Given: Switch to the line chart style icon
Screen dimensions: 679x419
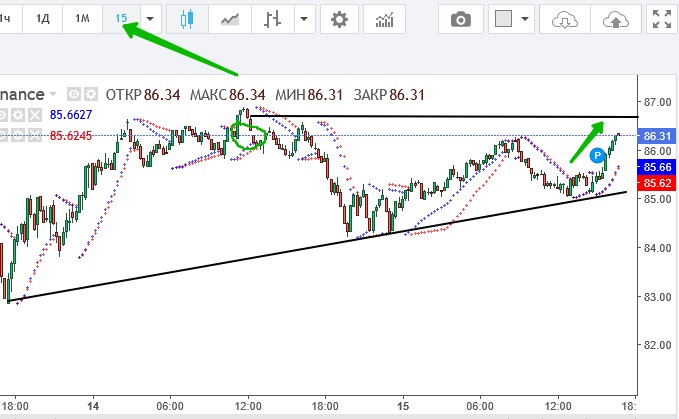Looking at the screenshot, I should click(x=230, y=19).
